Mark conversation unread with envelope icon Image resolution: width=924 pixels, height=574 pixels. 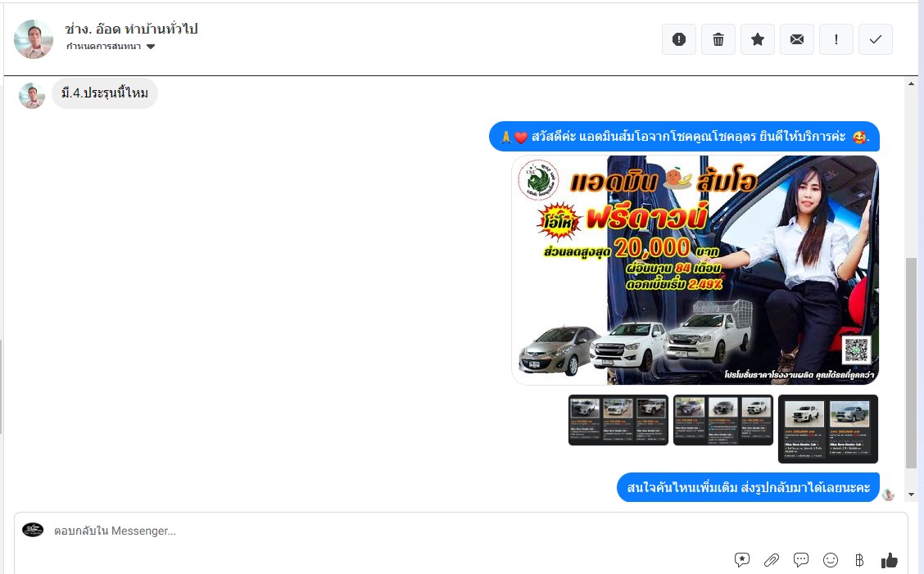click(x=797, y=39)
